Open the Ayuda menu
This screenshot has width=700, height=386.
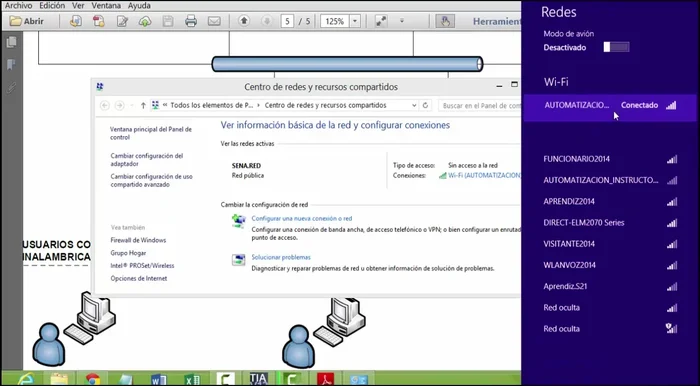pyautogui.click(x=139, y=6)
